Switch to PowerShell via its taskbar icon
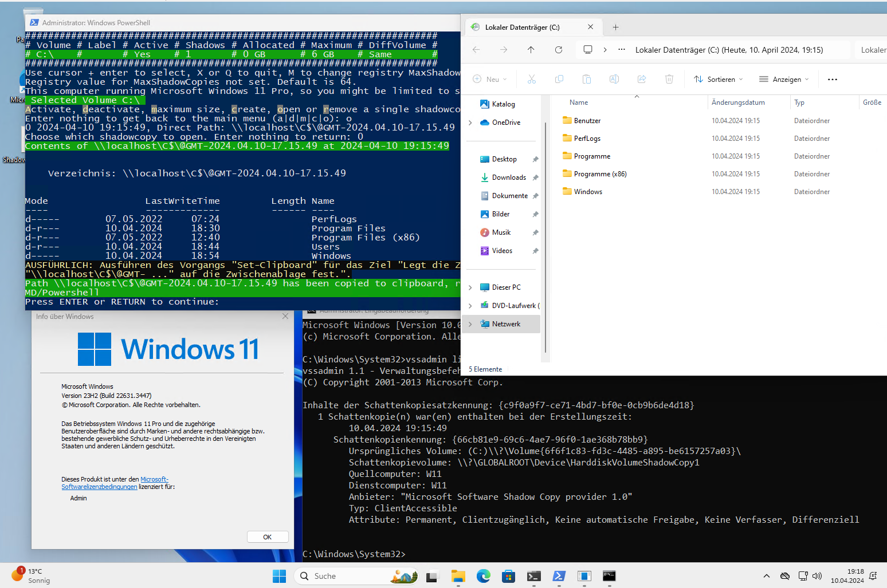This screenshot has width=887, height=588. click(x=559, y=576)
